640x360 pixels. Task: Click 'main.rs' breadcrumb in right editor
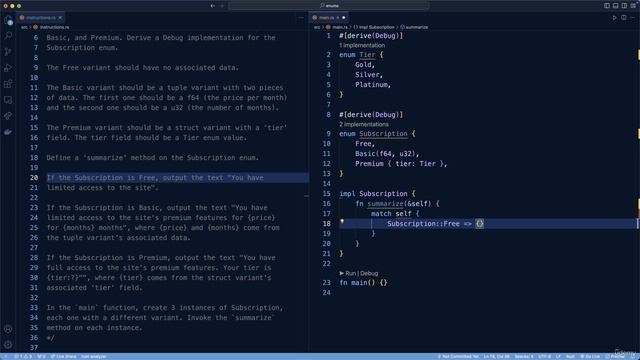pyautogui.click(x=340, y=27)
